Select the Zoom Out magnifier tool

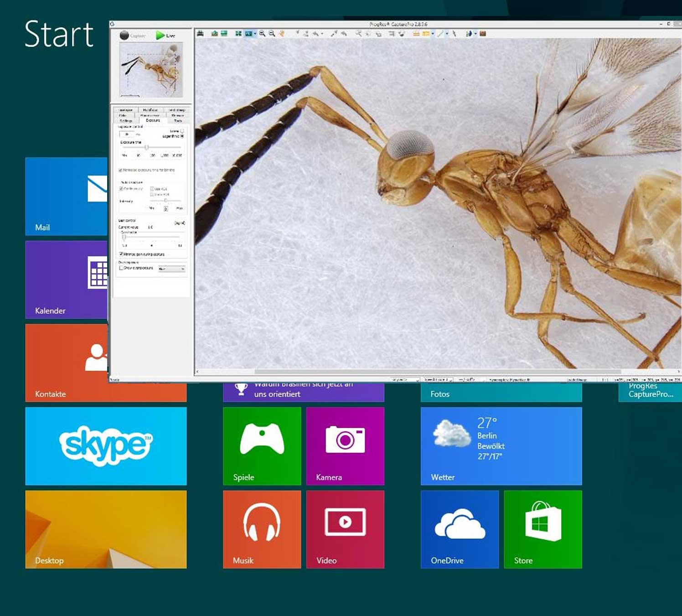pyautogui.click(x=271, y=34)
